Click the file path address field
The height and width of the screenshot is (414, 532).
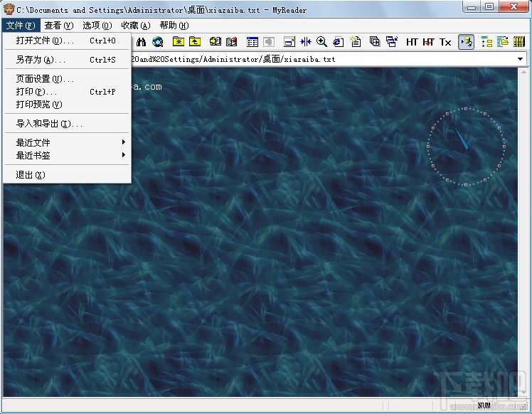pos(320,59)
